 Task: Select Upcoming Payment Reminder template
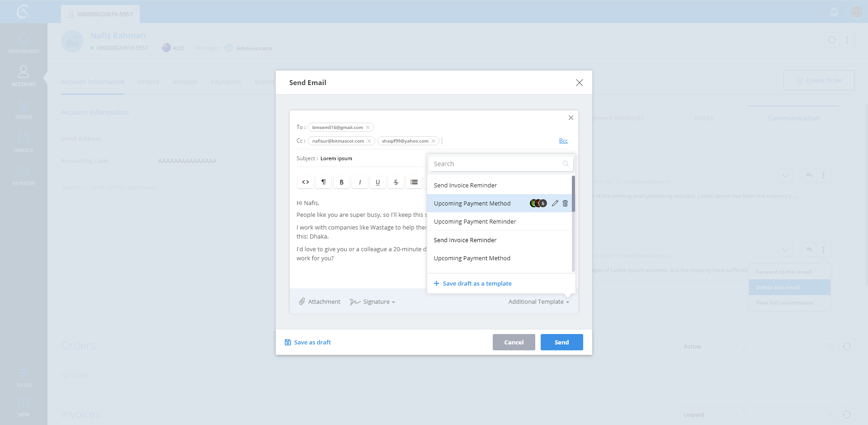(475, 221)
